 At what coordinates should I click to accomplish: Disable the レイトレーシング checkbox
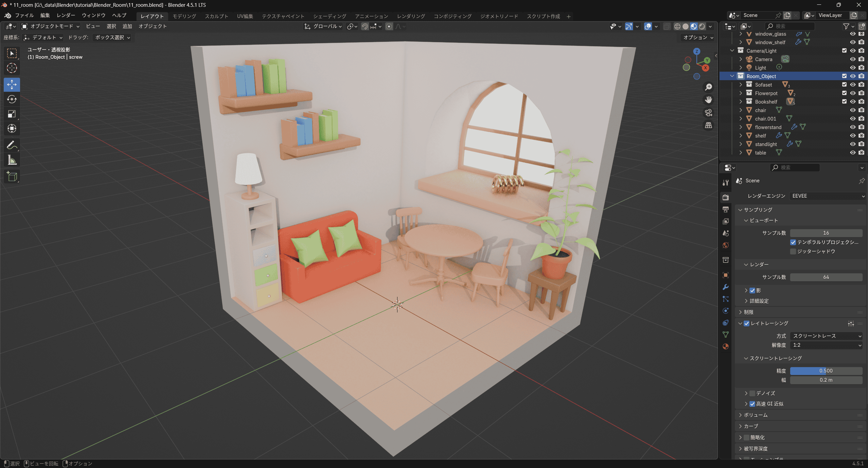coord(747,323)
